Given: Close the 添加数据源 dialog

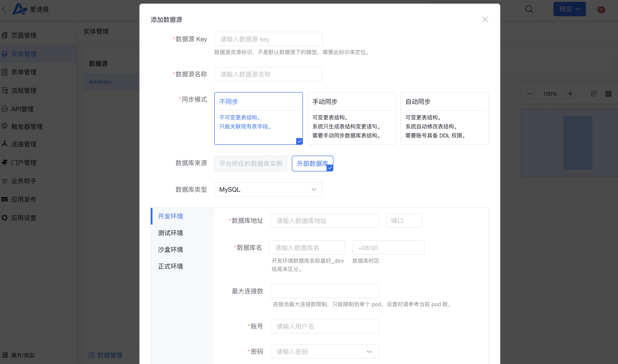Looking at the screenshot, I should (485, 19).
